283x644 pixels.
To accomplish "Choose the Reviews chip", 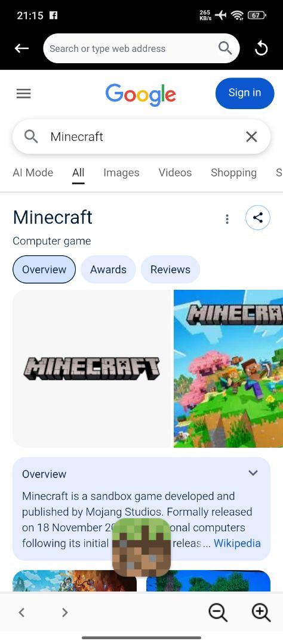I will point(170,270).
